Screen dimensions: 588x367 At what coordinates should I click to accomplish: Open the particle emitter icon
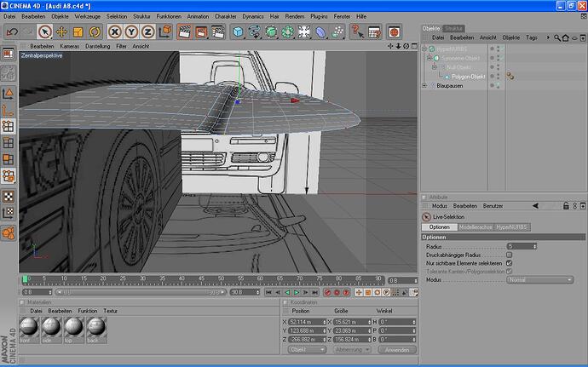click(337, 32)
